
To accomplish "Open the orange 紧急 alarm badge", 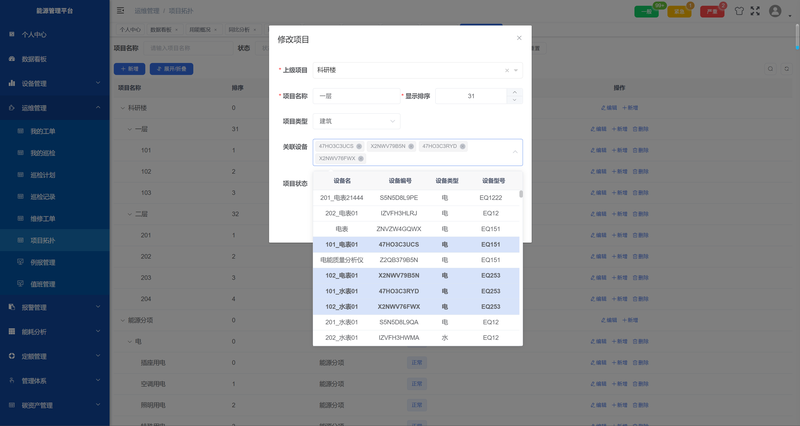I will coord(679,11).
